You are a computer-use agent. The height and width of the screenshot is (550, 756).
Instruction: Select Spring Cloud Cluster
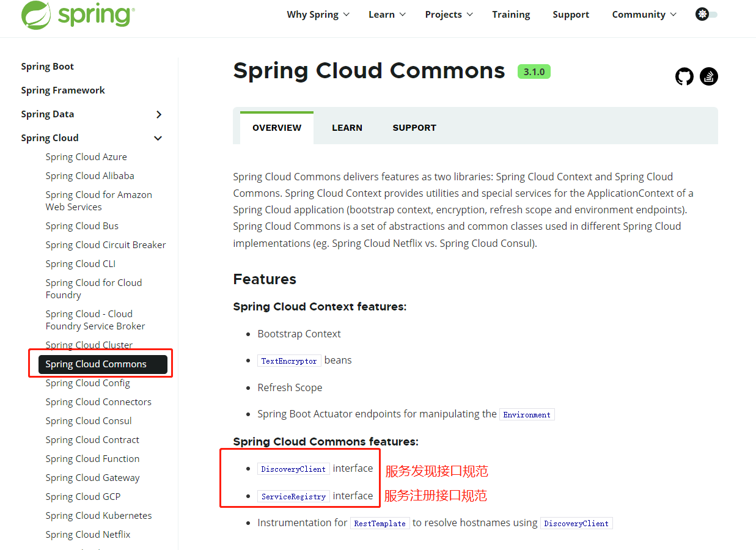[89, 345]
